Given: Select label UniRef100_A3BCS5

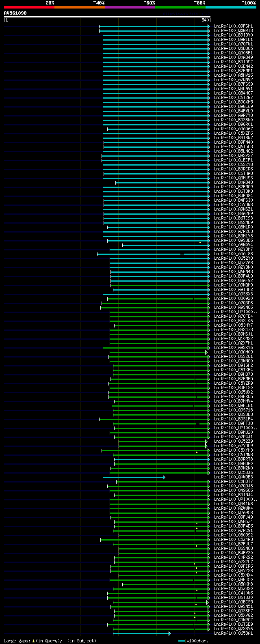Looking at the screenshot, I should [x=233, y=602].
